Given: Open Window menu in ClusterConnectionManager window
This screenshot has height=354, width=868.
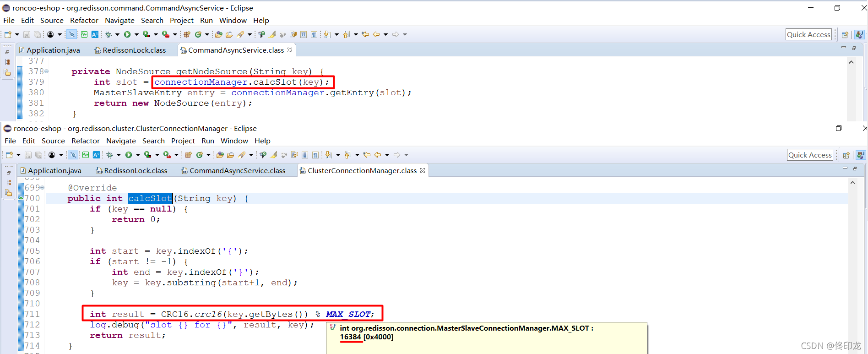Looking at the screenshot, I should (x=234, y=141).
